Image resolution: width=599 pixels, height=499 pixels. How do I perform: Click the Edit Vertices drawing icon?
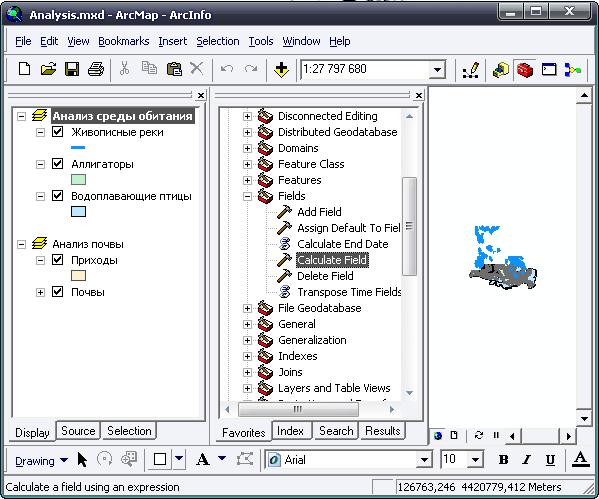pos(245,459)
